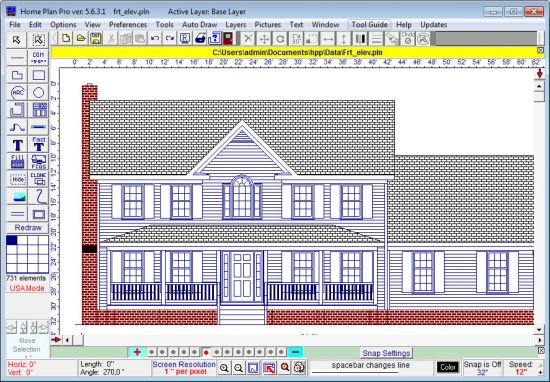This screenshot has height=382, width=550.
Task: Click the Redraw button
Action: pyautogui.click(x=28, y=228)
